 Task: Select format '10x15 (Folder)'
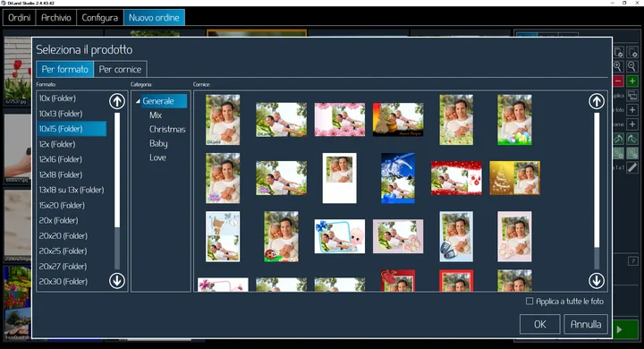(x=72, y=129)
